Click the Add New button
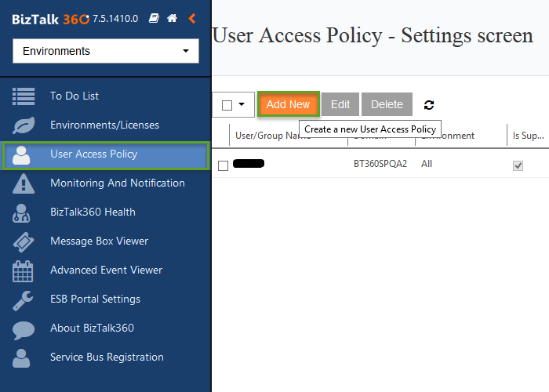The image size is (549, 392). [x=288, y=104]
